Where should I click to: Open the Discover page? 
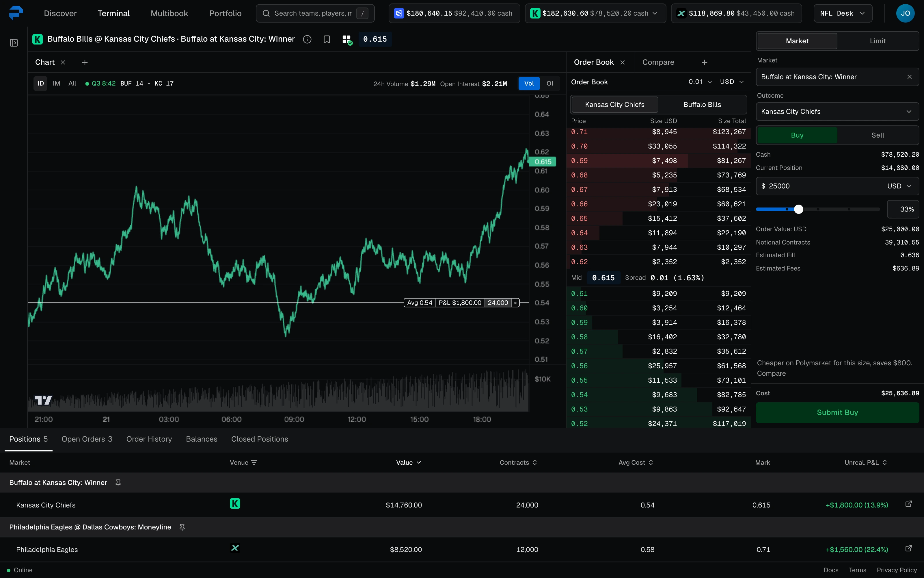pyautogui.click(x=60, y=13)
